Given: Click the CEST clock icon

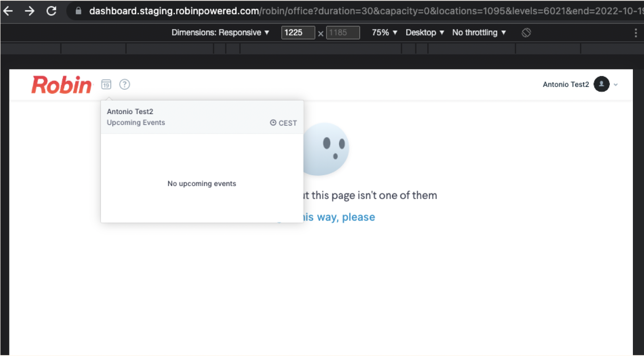Looking at the screenshot, I should click(273, 122).
